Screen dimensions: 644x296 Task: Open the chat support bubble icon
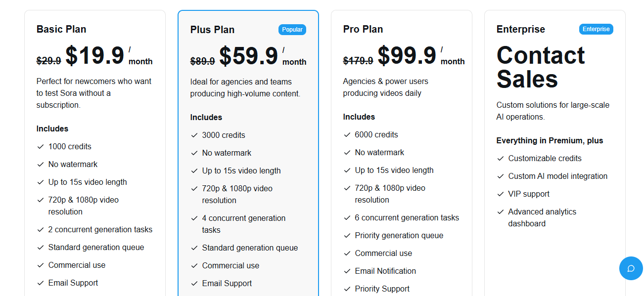tap(631, 268)
